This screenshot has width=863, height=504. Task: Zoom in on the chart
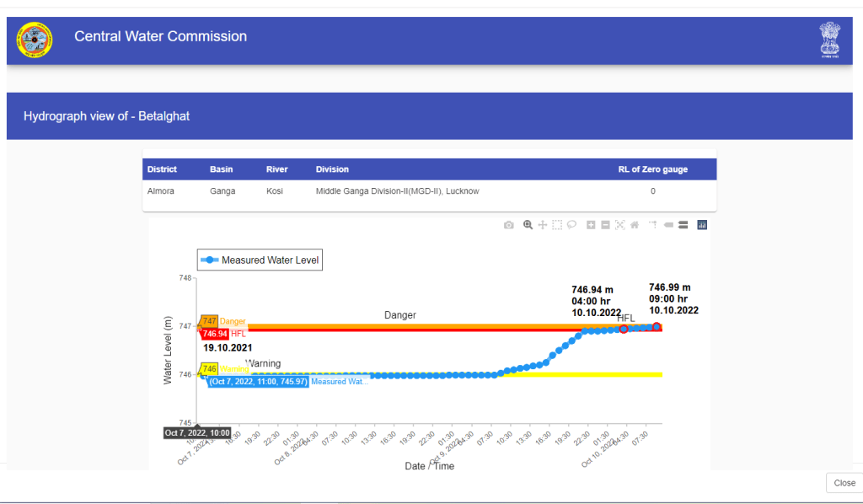coord(591,225)
